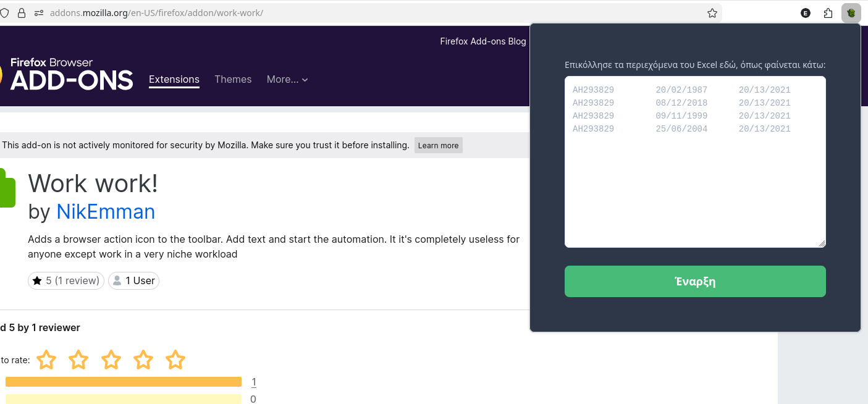Click the padlock site security icon

tap(22, 13)
